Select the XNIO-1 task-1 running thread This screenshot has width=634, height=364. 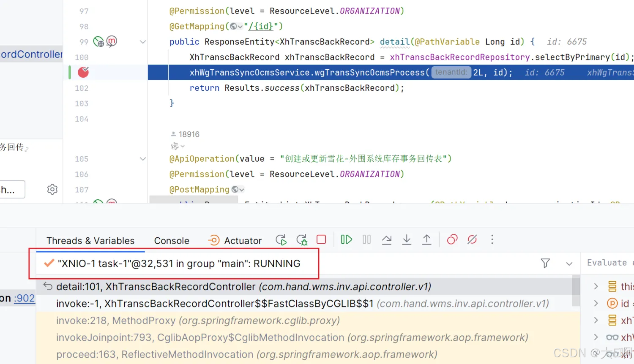173,263
